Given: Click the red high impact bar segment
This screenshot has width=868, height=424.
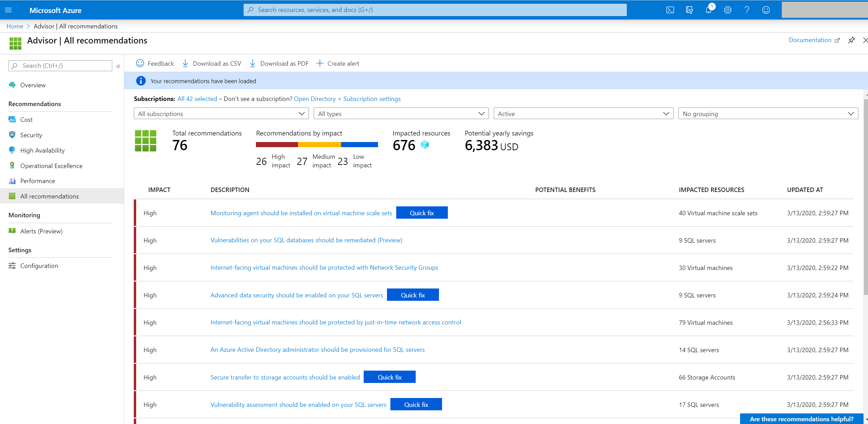Looking at the screenshot, I should pos(276,144).
